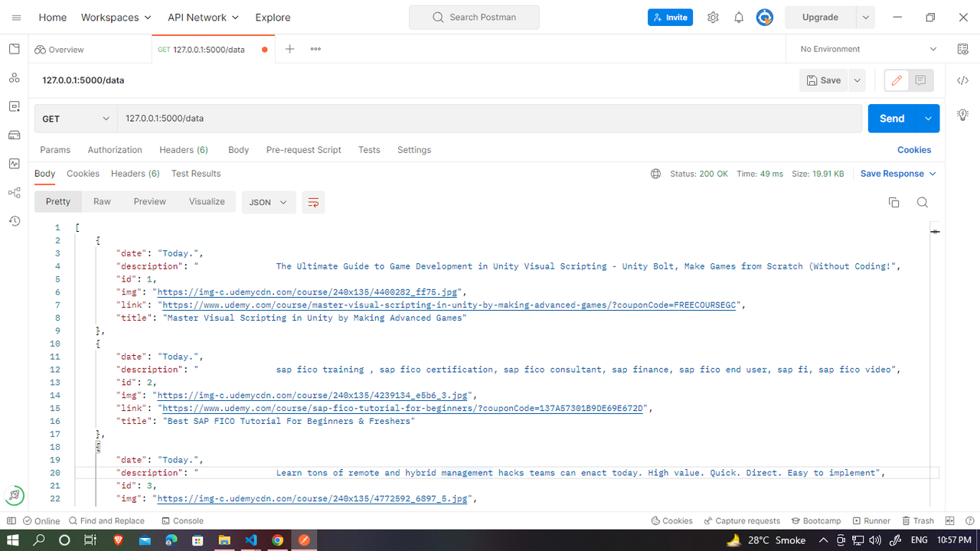This screenshot has width=980, height=551.
Task: Click the blue Send button
Action: point(892,119)
